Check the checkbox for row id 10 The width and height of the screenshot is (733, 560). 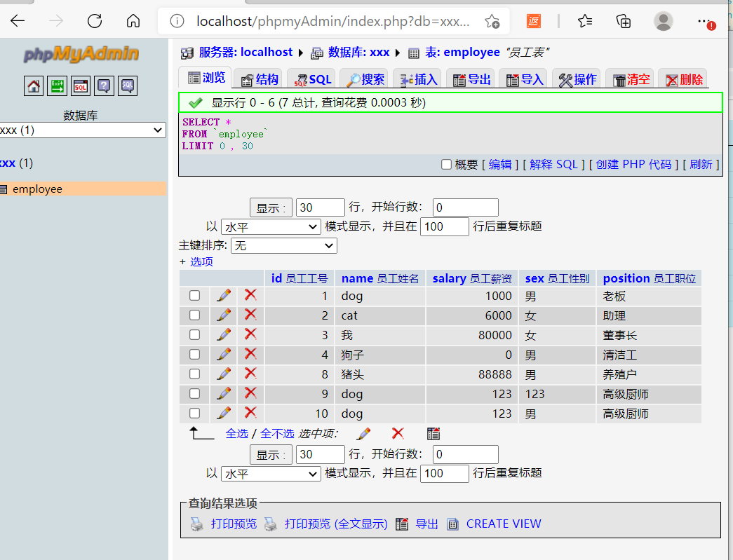pyautogui.click(x=194, y=413)
